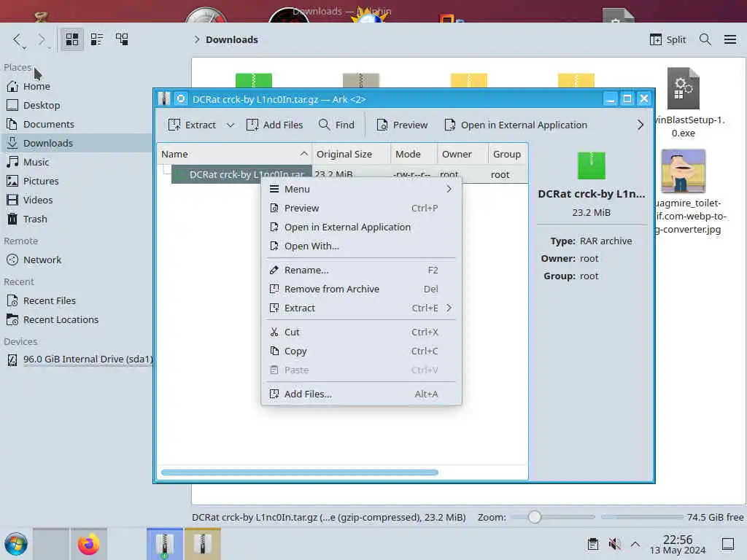Image resolution: width=747 pixels, height=560 pixels.
Task: Switch Dolphin to Icons view mode
Action: pyautogui.click(x=72, y=39)
